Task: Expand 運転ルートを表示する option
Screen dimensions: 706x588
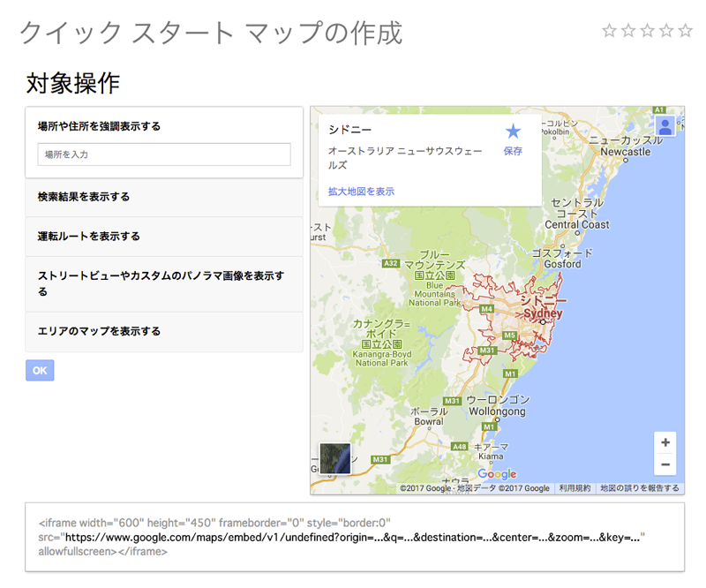Action: 164,237
